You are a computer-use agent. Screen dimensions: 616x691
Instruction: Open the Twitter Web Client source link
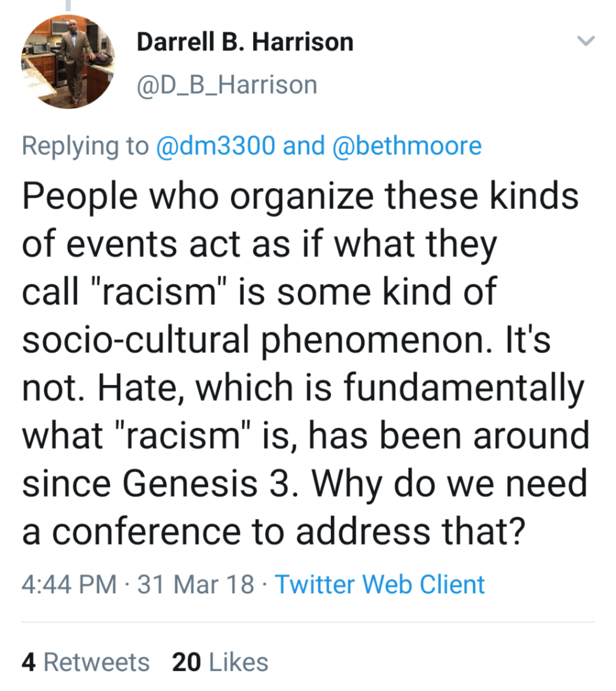point(380,584)
